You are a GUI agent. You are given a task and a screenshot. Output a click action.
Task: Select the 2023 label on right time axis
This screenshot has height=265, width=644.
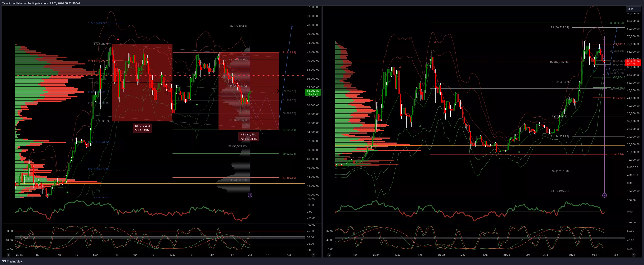click(x=506, y=255)
